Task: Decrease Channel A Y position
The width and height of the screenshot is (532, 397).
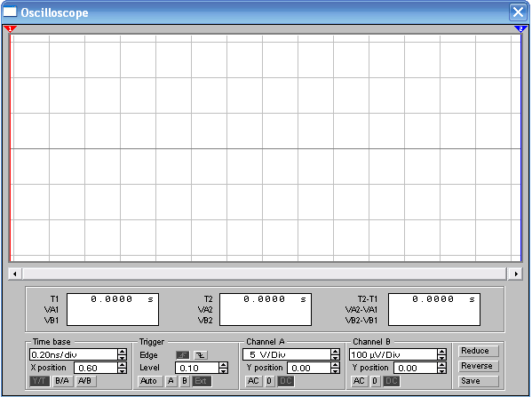Action: (x=335, y=370)
